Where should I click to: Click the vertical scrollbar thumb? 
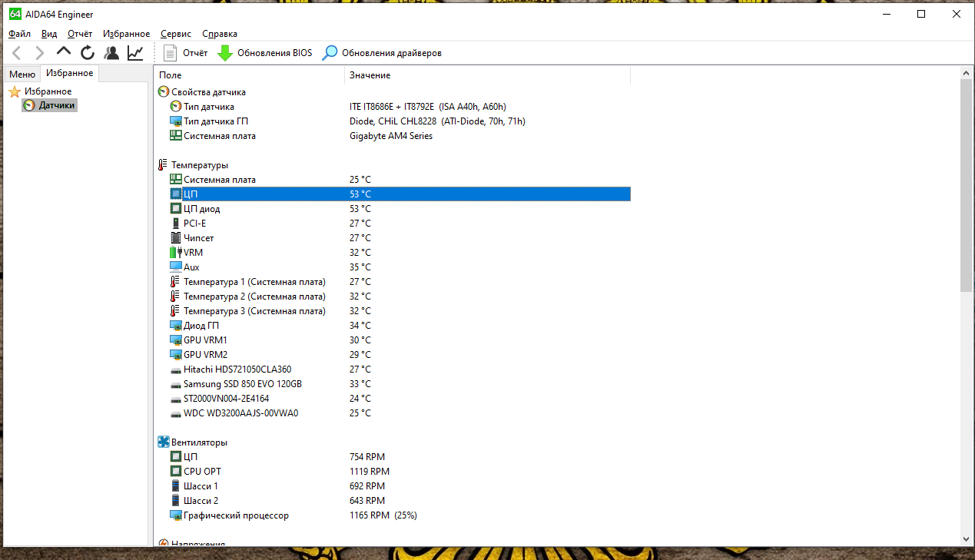[x=966, y=184]
